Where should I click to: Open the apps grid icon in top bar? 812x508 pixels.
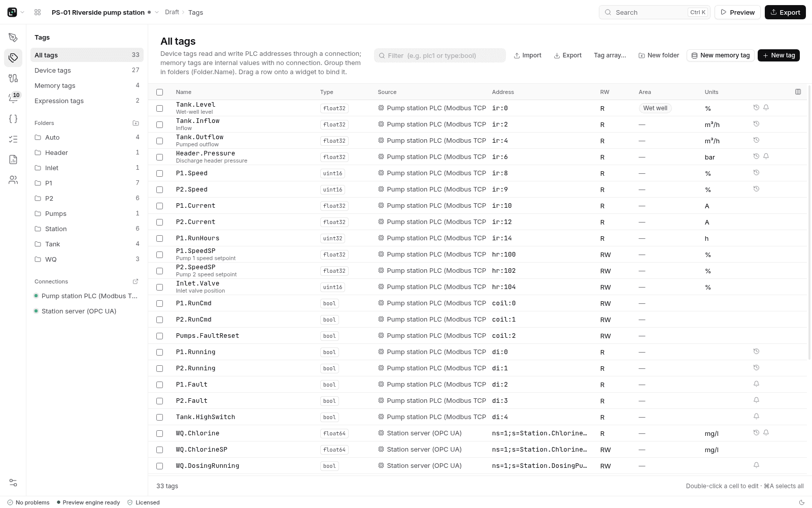click(x=38, y=12)
